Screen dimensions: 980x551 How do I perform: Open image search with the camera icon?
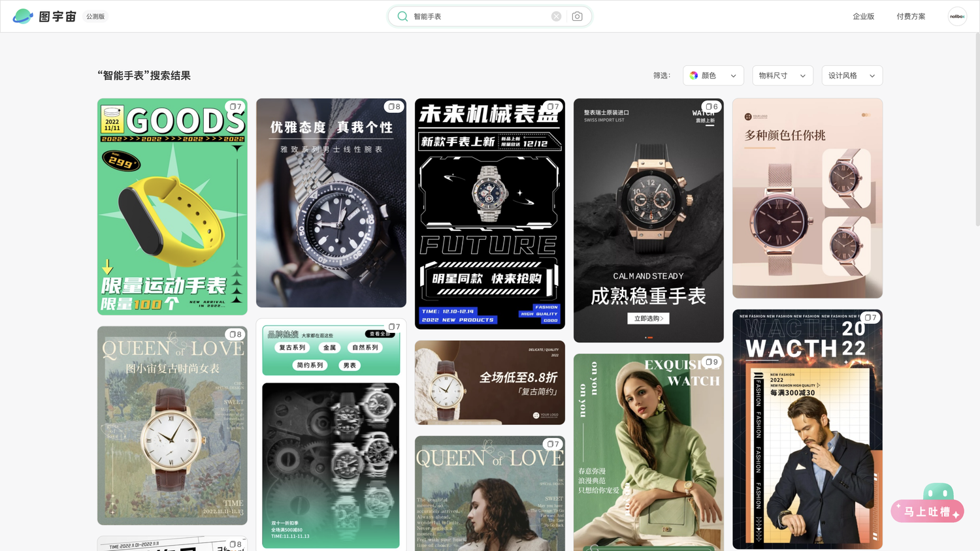tap(577, 16)
